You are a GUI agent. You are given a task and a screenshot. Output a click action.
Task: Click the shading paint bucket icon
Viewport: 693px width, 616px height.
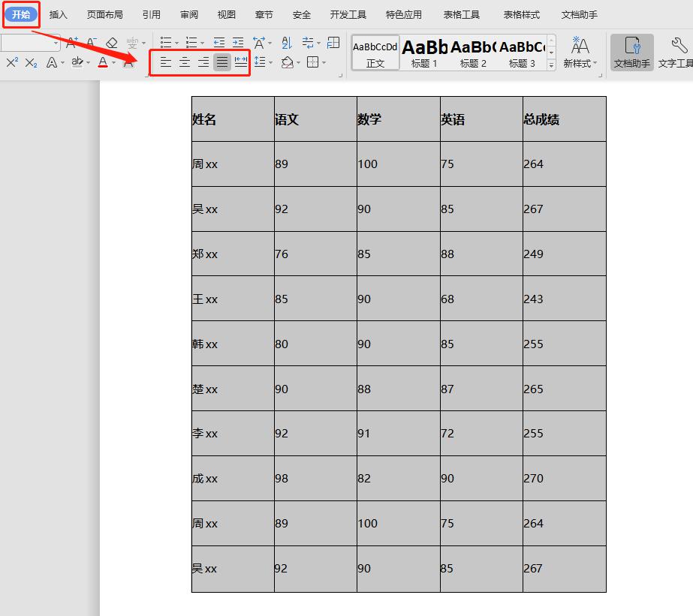pos(288,62)
